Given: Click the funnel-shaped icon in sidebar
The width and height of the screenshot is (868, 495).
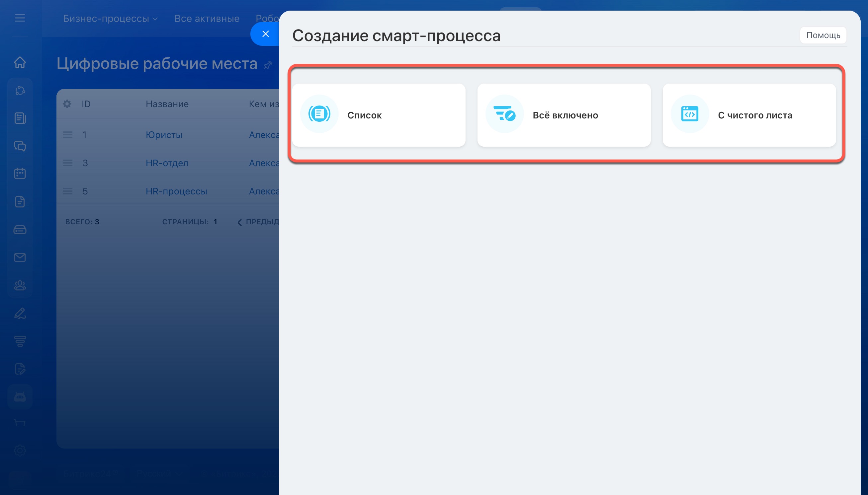Looking at the screenshot, I should (x=20, y=341).
